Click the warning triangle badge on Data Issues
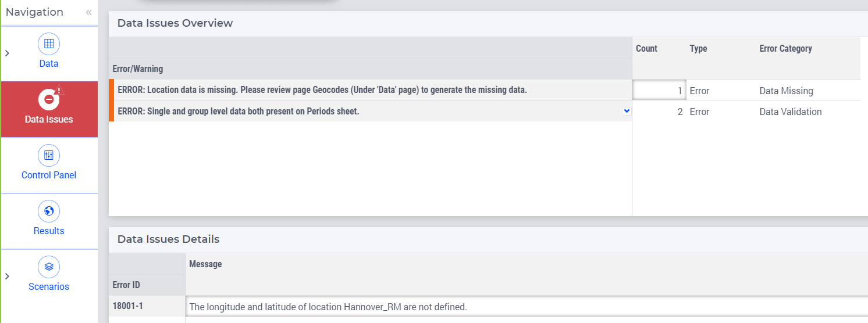The width and height of the screenshot is (868, 323). coord(61,89)
